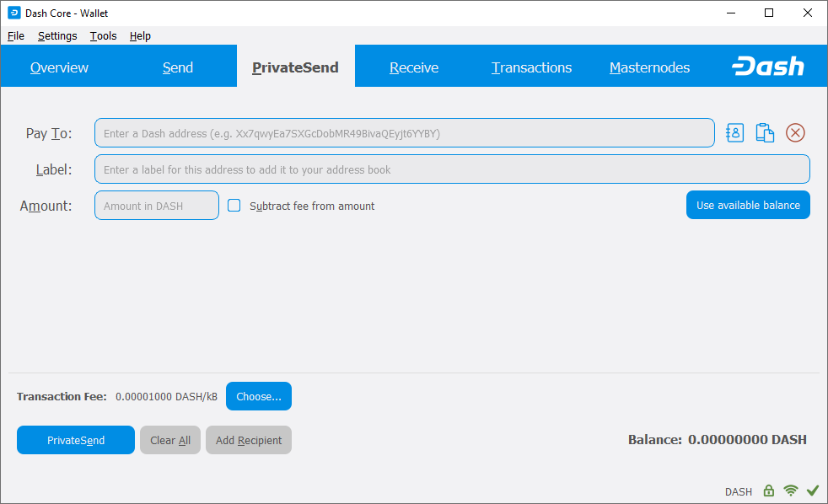The width and height of the screenshot is (828, 504).
Task: Click the wallet lock status icon
Action: [x=769, y=491]
